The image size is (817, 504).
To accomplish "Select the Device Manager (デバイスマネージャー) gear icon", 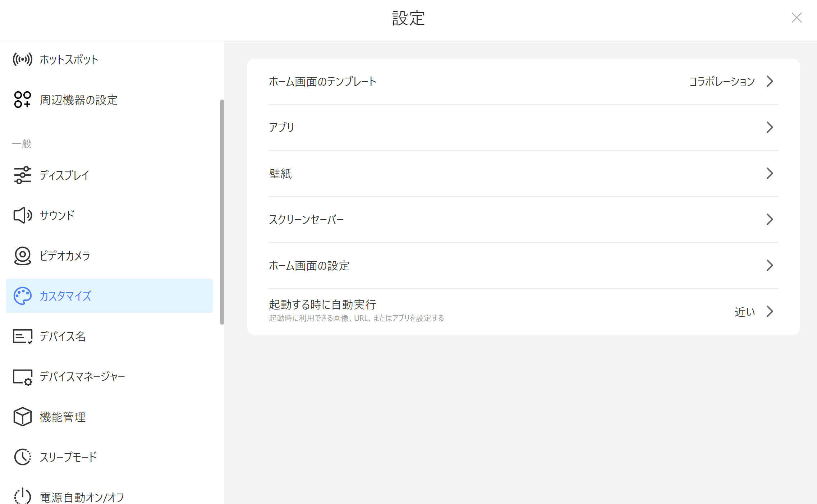I will click(x=22, y=377).
